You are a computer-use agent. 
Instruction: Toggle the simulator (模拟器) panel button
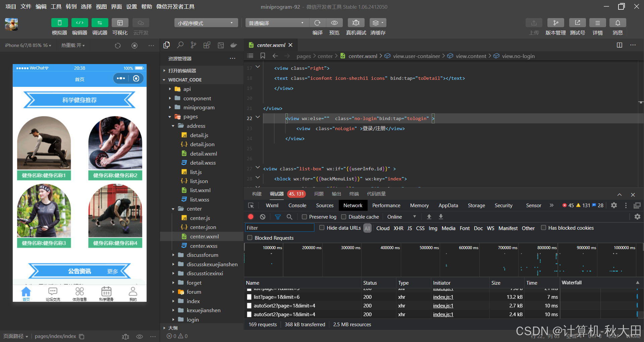point(60,23)
